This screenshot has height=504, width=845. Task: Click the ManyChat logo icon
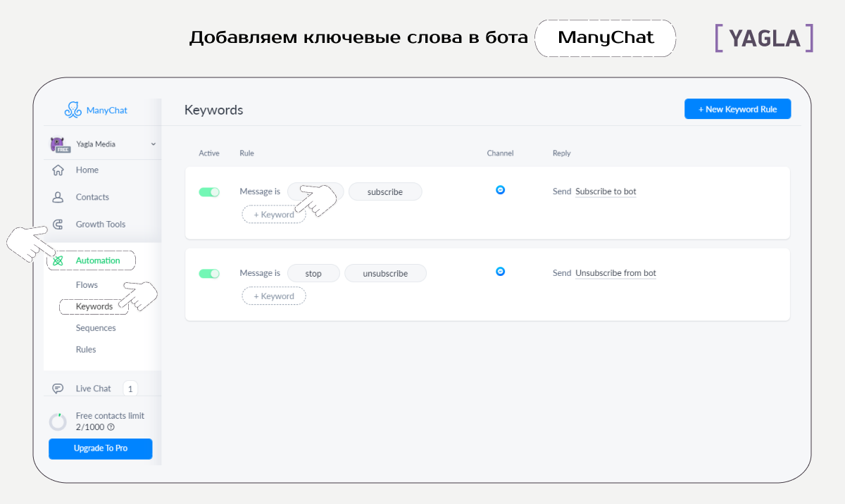coord(73,109)
